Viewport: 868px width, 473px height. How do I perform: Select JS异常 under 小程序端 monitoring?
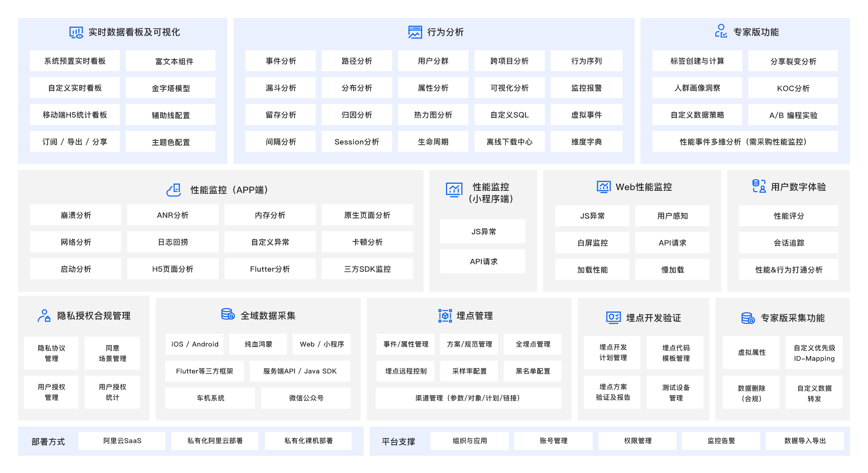[x=483, y=231]
